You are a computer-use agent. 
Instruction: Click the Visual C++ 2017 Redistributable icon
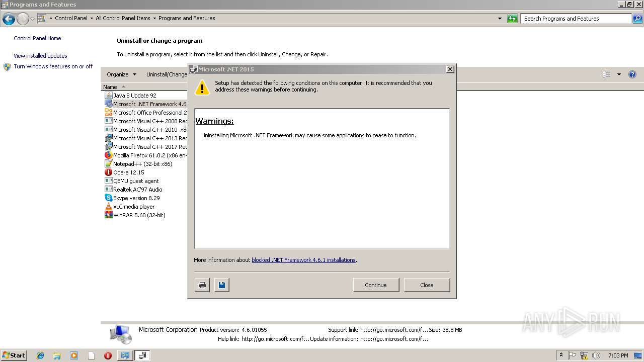(x=108, y=146)
